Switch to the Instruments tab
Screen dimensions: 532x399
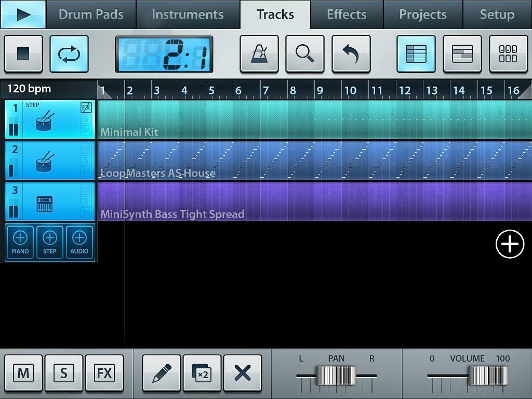pos(188,14)
